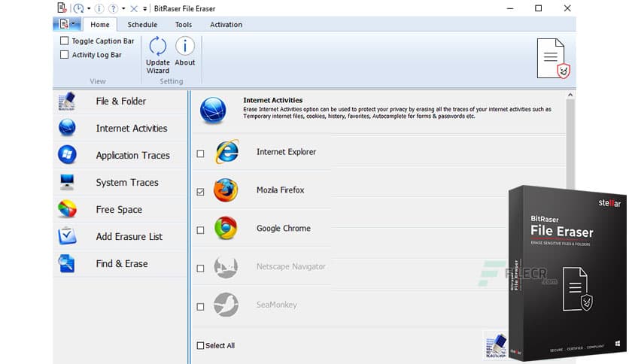
Task: Click the Internet Activities globe icon in sidebar
Action: (67, 128)
